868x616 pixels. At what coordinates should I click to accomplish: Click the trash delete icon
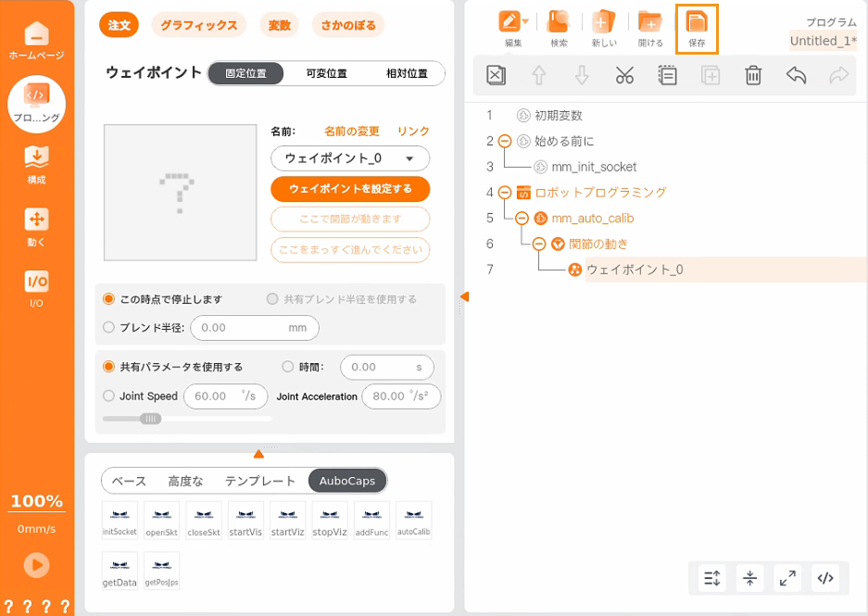753,76
